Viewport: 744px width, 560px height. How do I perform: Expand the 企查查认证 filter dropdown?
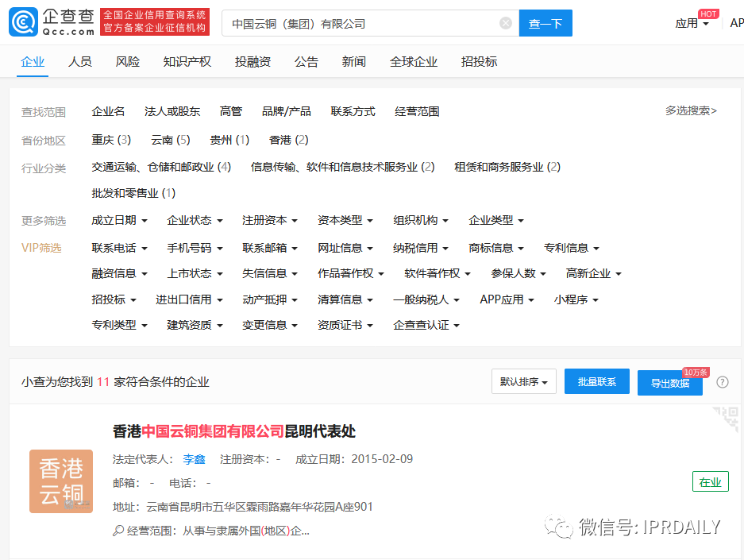click(x=426, y=325)
